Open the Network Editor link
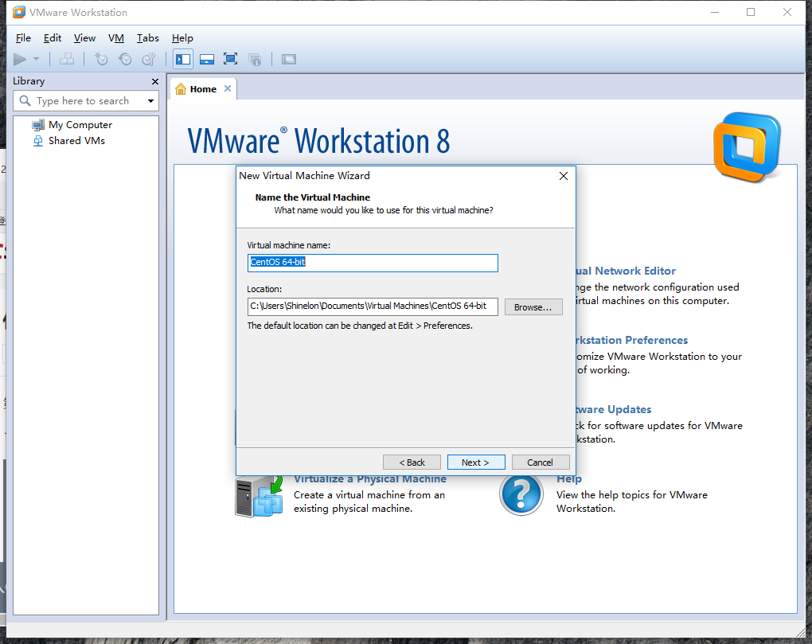The width and height of the screenshot is (812, 644). [626, 271]
